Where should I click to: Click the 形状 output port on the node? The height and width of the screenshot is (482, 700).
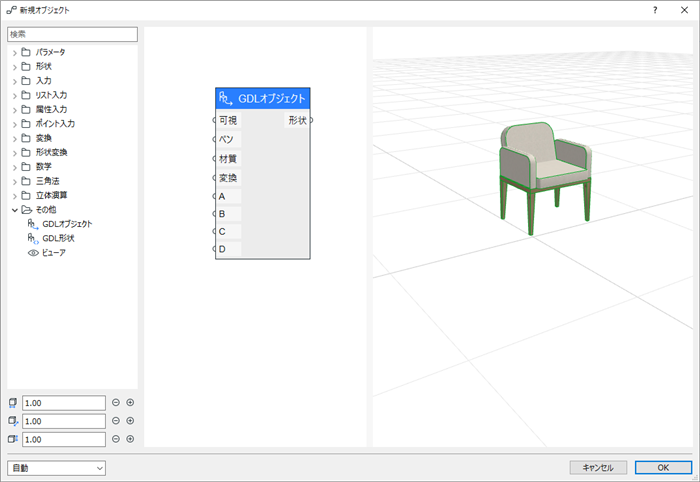[x=311, y=120]
